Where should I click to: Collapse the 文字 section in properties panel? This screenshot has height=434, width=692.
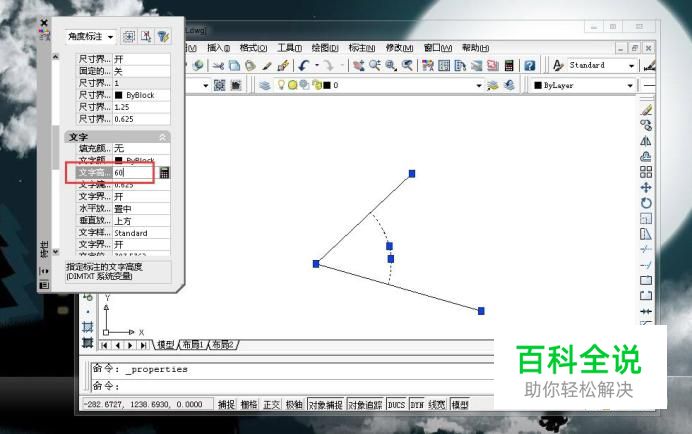(162, 137)
